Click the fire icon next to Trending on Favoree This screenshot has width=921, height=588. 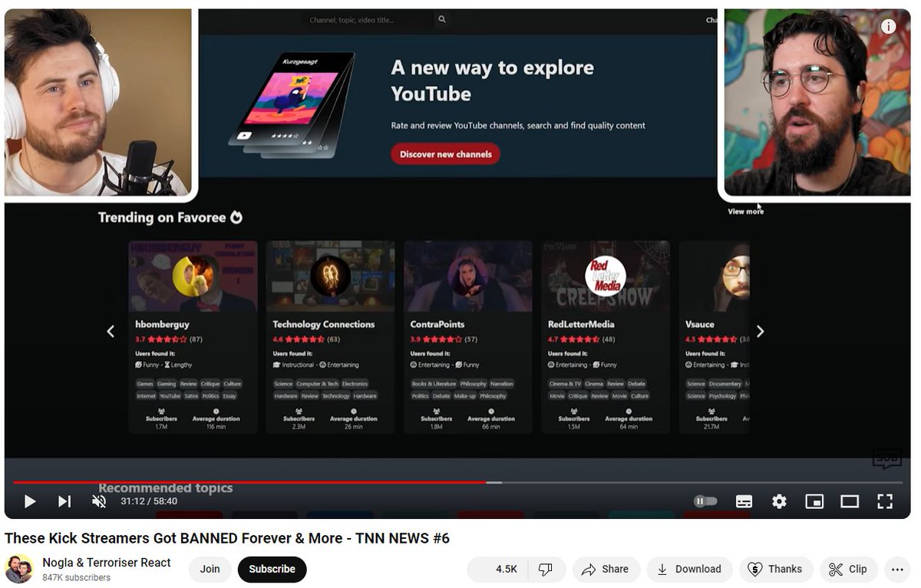[236, 217]
